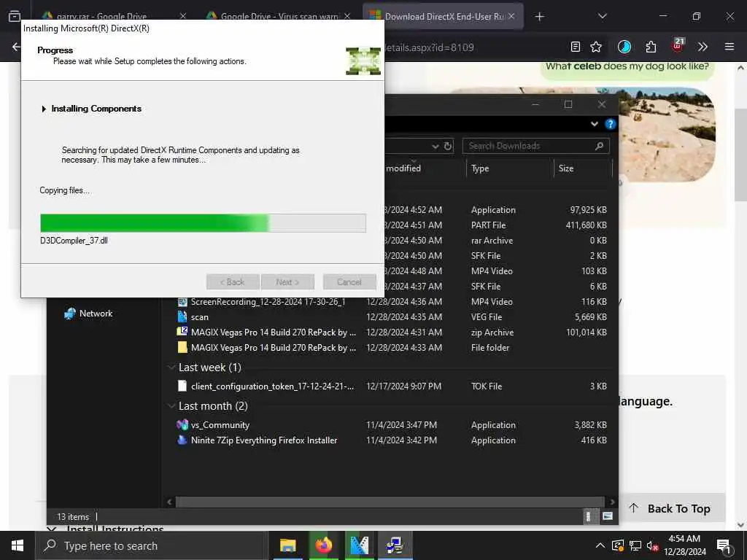
Task: Go back in Firefox using arrow
Action: click(16, 47)
